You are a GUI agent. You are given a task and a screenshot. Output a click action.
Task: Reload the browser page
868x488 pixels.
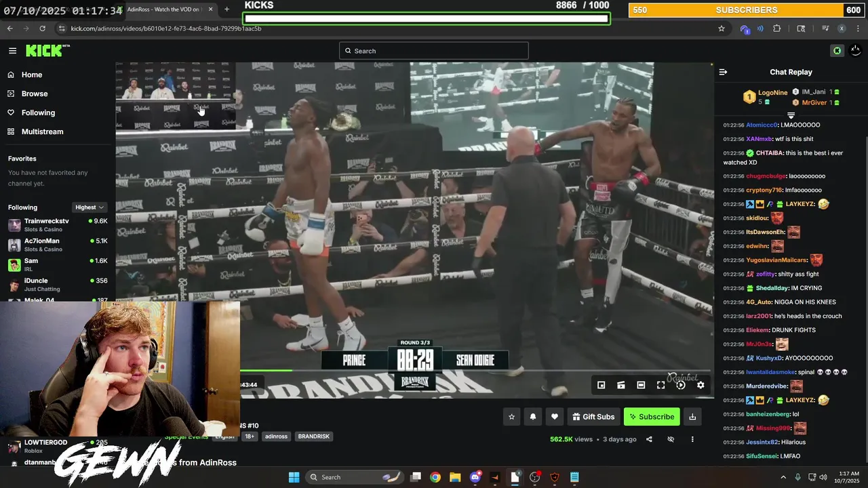coord(42,28)
